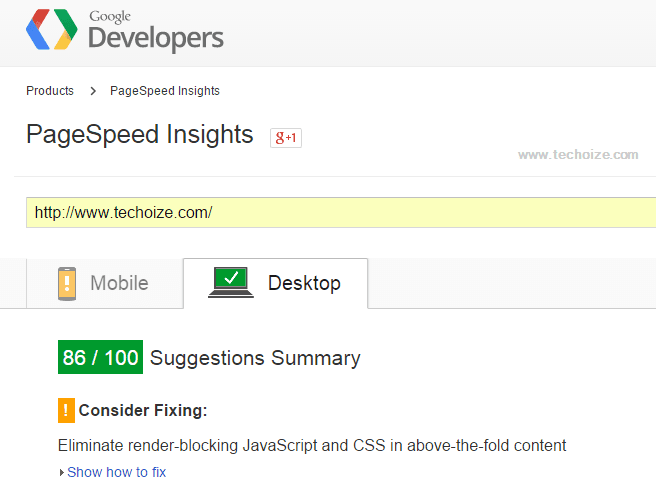The image size is (656, 490).
Task: Click the green 86 / 100 score badge
Action: coord(100,357)
